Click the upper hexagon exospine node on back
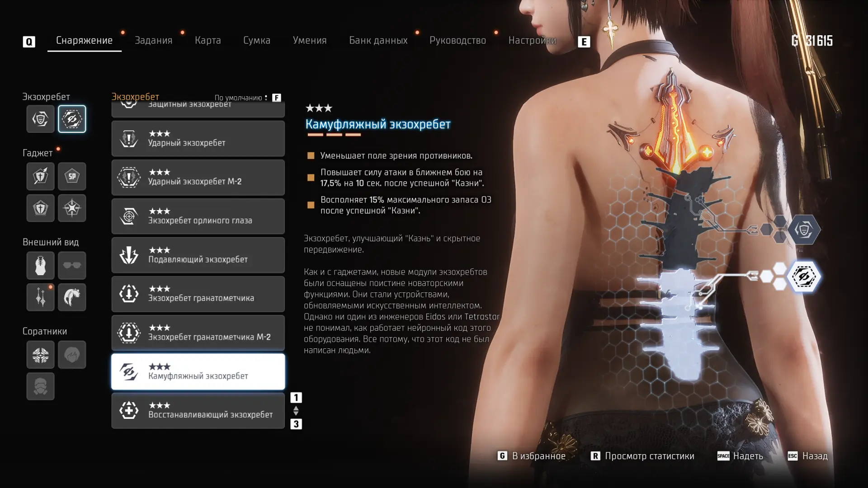868x488 pixels. coord(804,230)
